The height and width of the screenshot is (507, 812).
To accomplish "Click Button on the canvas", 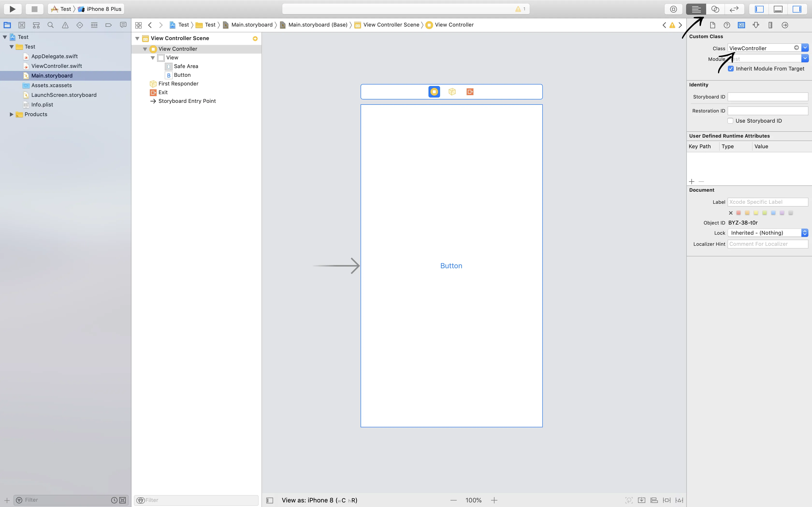I will (x=451, y=266).
